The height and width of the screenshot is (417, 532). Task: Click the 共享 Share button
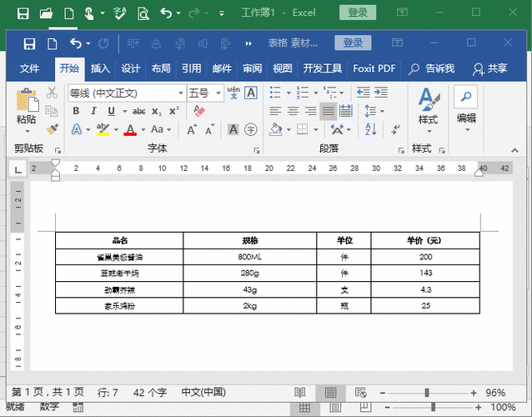point(490,68)
